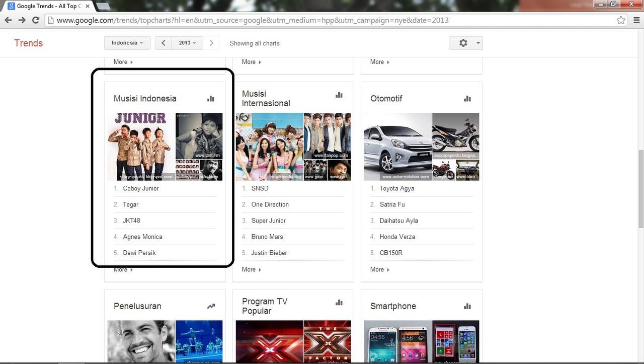
Task: Open the 2013 year dropdown
Action: [x=188, y=43]
